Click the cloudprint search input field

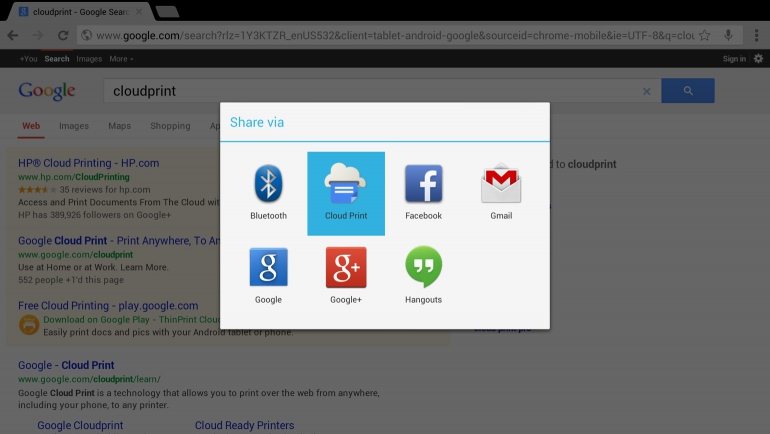pyautogui.click(x=370, y=91)
